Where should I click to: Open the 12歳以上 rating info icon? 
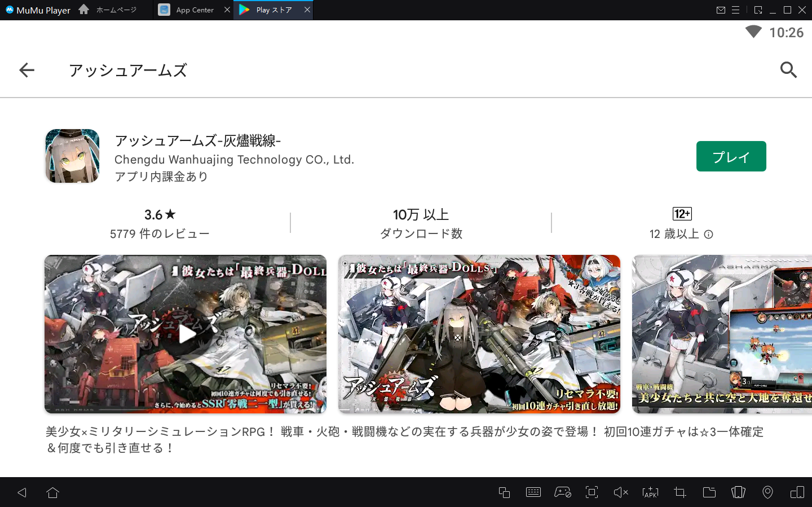[709, 234]
